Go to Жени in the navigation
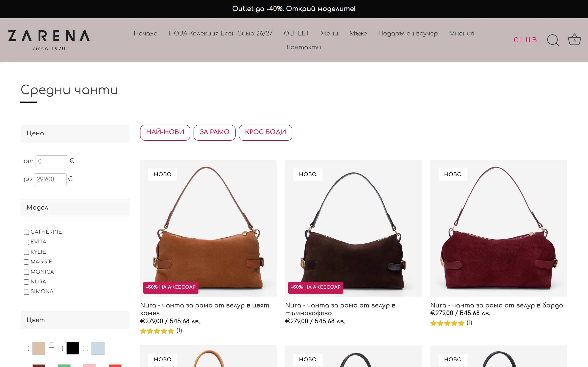This screenshot has height=367, width=588. [329, 33]
